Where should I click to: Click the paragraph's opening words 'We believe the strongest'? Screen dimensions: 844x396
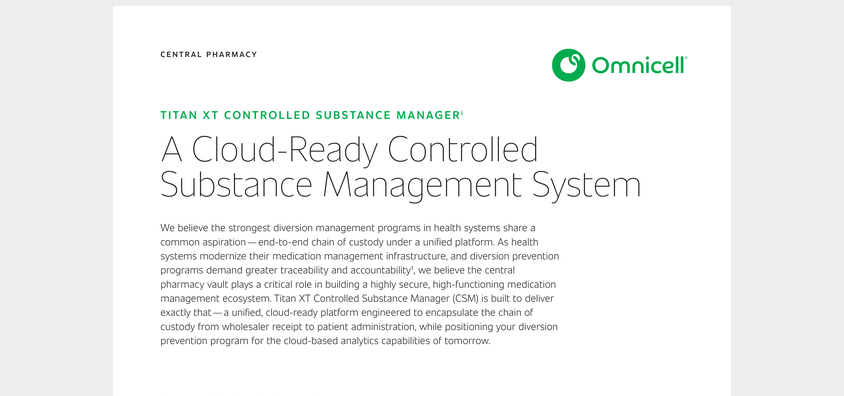(x=215, y=227)
